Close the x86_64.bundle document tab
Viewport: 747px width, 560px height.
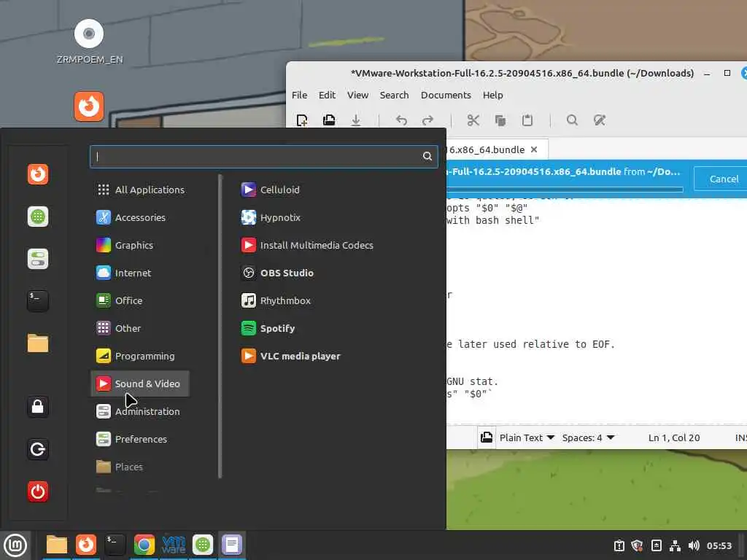pyautogui.click(x=534, y=149)
